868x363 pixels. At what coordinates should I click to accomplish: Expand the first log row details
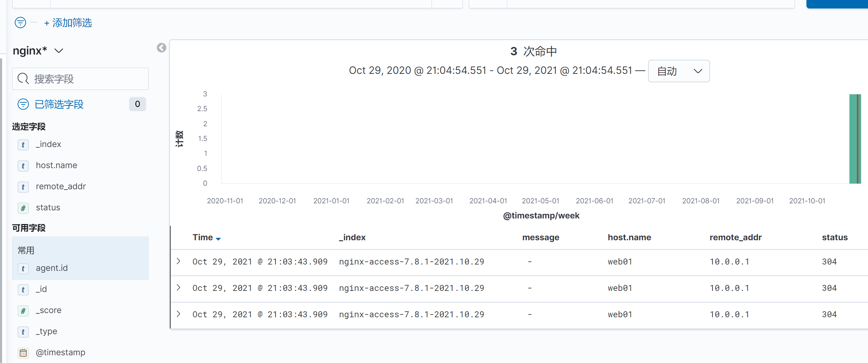(179, 261)
